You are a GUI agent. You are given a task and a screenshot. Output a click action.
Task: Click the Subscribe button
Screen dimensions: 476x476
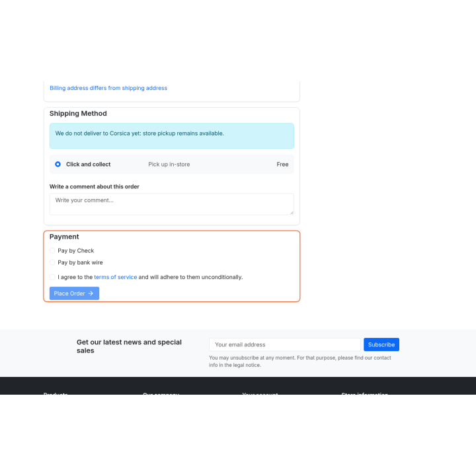381,344
